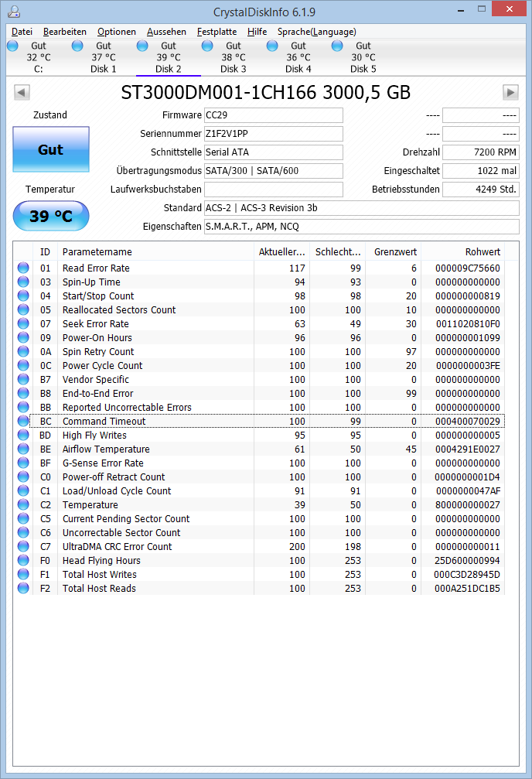The image size is (532, 779).
Task: Open the Bearbeiten menu
Action: (65, 32)
